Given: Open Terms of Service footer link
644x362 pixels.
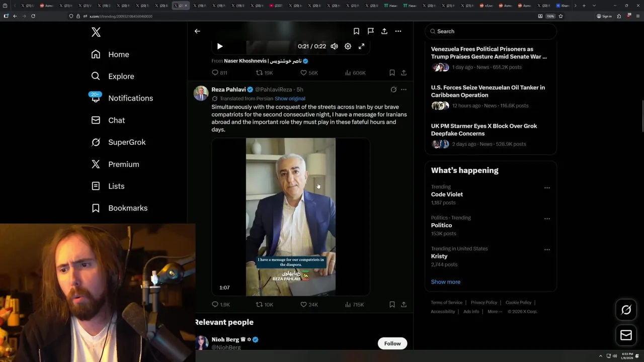Looking at the screenshot, I should point(446,303).
